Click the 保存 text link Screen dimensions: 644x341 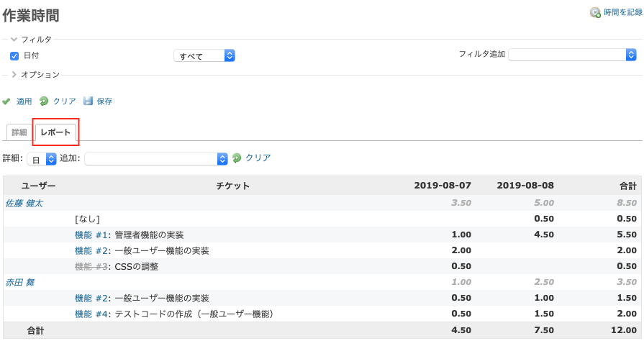coord(104,101)
